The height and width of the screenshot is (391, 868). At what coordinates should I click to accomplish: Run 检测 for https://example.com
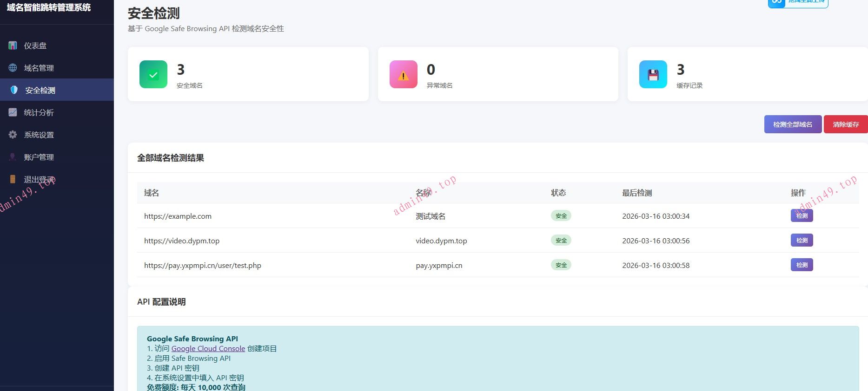[802, 216]
